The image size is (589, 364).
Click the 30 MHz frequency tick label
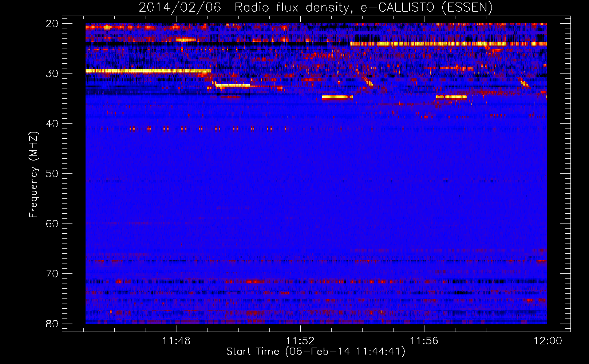pos(52,74)
